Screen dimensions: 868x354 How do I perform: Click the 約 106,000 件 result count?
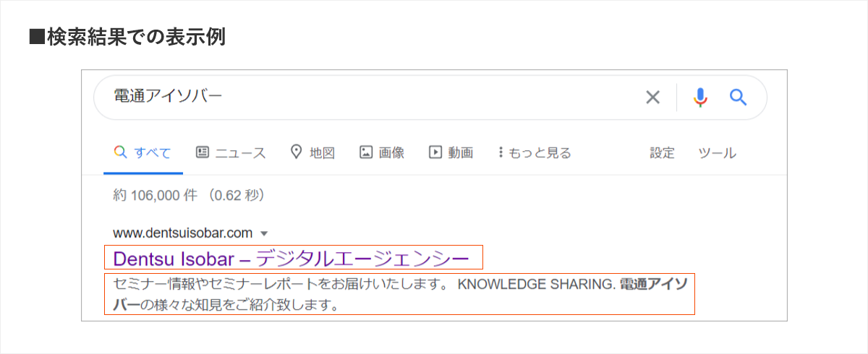pos(189,195)
